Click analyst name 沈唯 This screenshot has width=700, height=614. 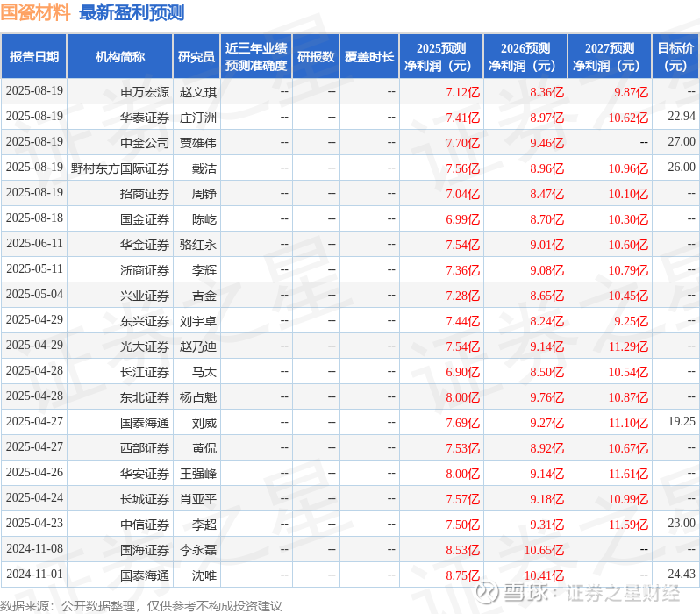(x=204, y=575)
